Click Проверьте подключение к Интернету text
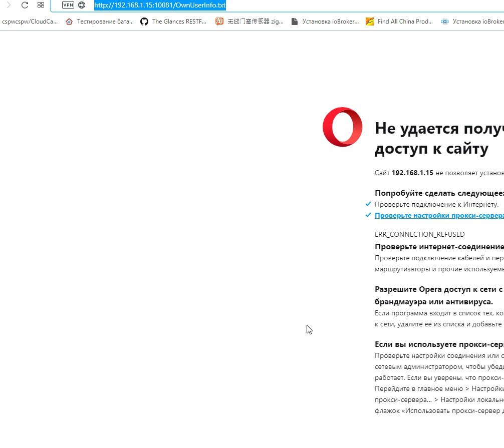504x448 pixels. click(x=436, y=205)
